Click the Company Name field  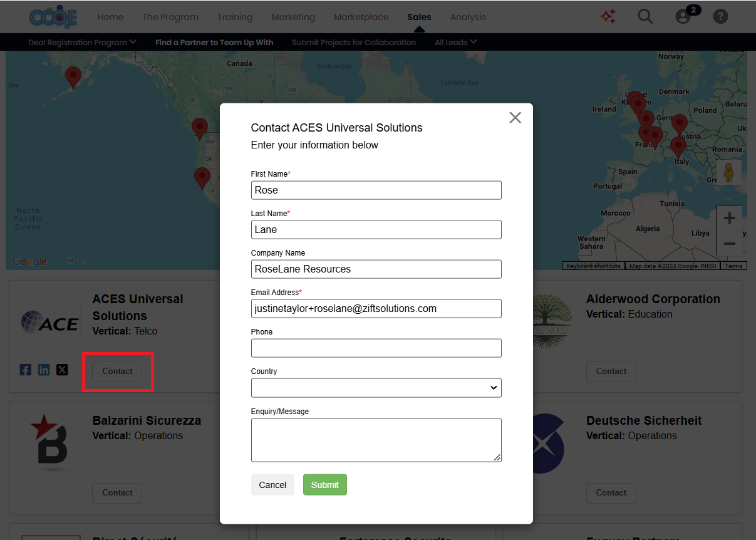376,269
